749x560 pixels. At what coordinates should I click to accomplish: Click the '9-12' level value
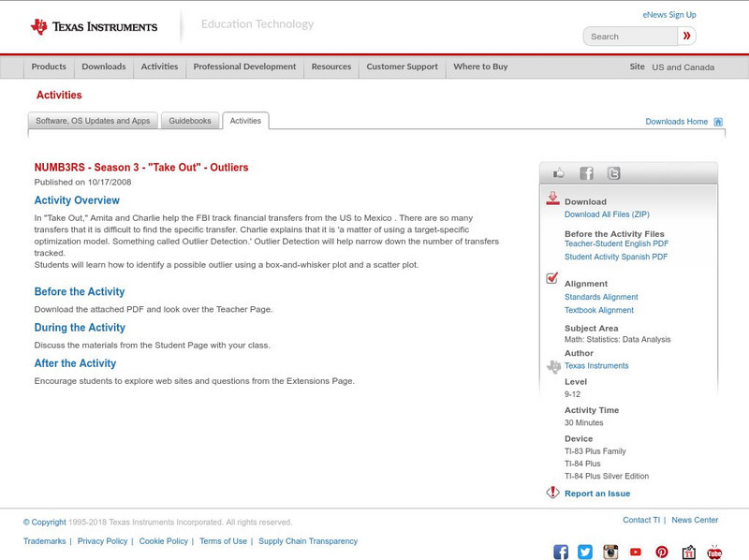pyautogui.click(x=572, y=394)
